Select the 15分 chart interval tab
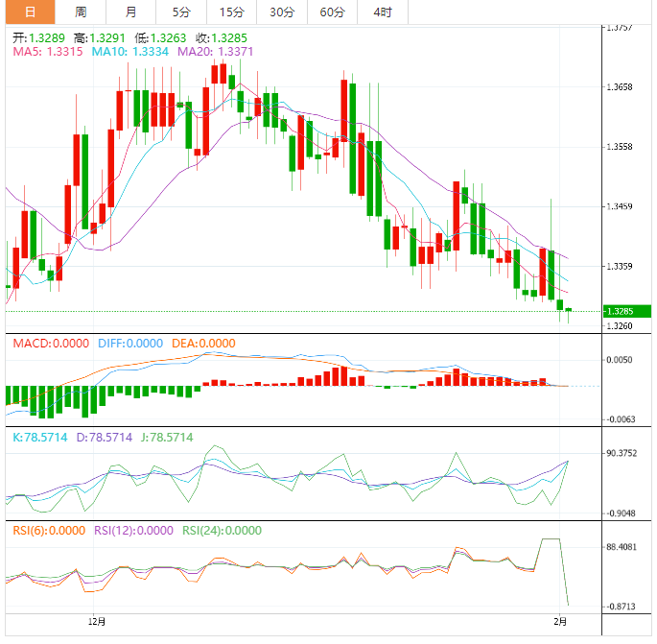The image size is (657, 644). click(231, 12)
